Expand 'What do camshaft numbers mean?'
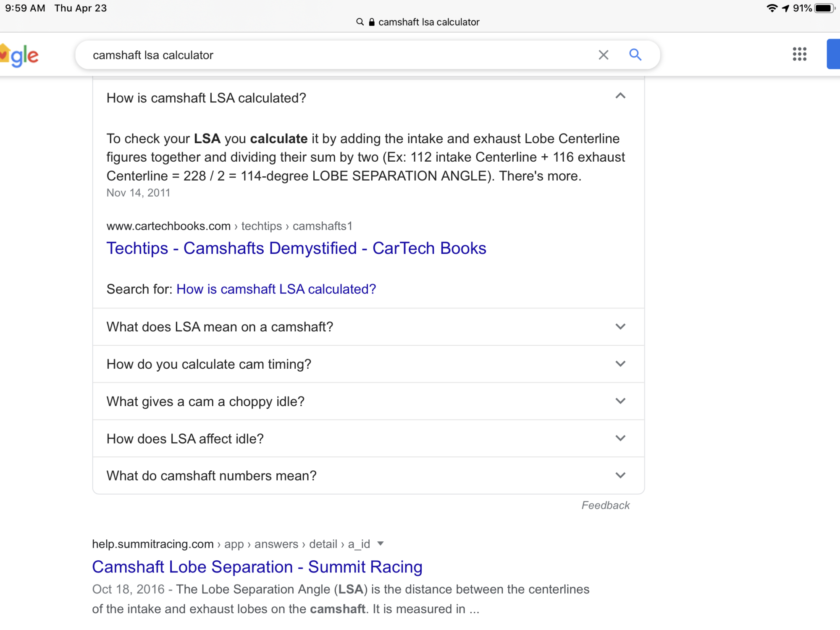Screen dimensions: 840x630 pos(621,475)
